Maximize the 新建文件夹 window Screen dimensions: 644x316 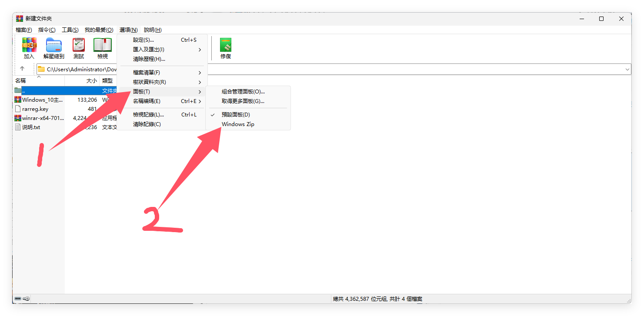(x=601, y=19)
